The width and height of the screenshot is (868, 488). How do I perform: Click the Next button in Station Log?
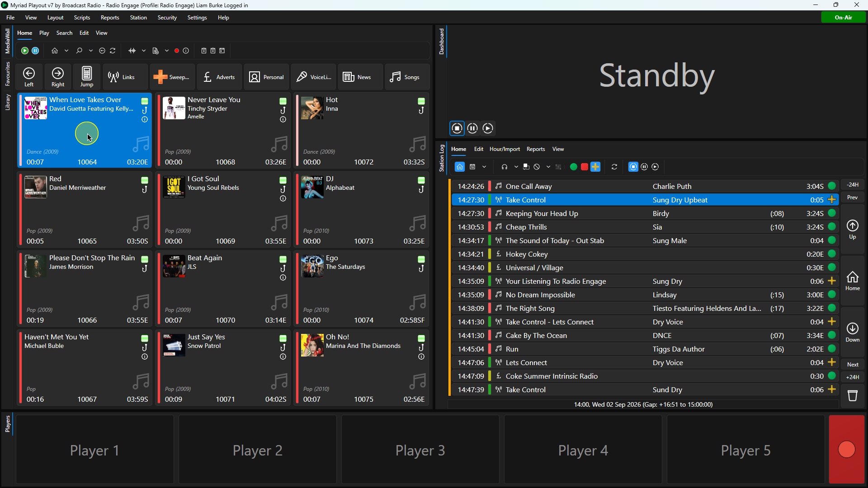(852, 365)
